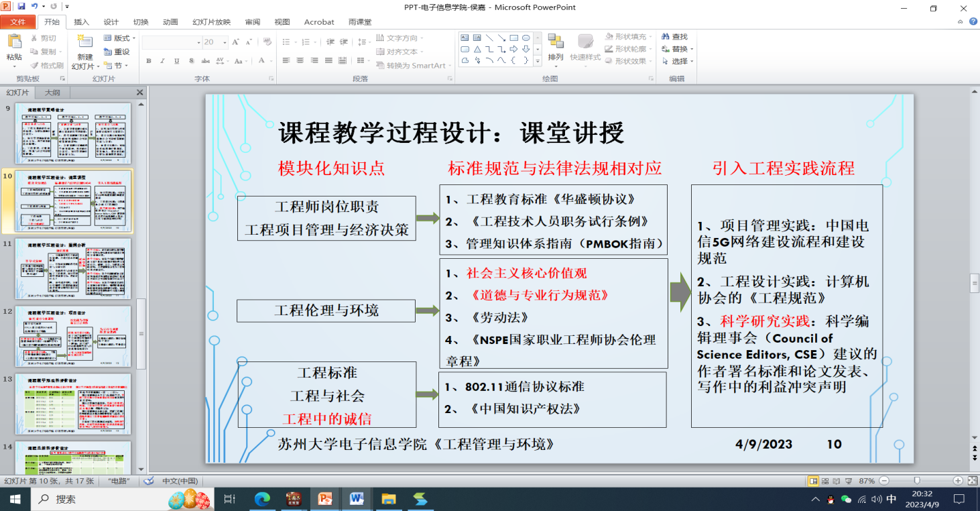Open the Outline (大纲) pane tab

point(52,93)
